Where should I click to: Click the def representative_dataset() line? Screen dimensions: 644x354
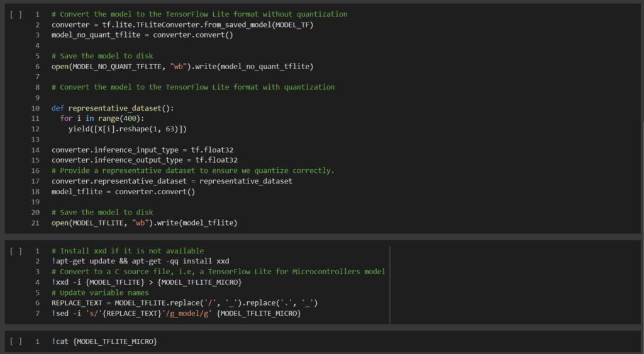(x=113, y=108)
